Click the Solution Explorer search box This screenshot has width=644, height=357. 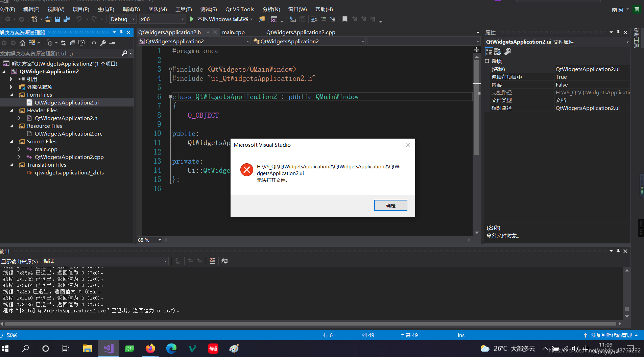click(61, 53)
